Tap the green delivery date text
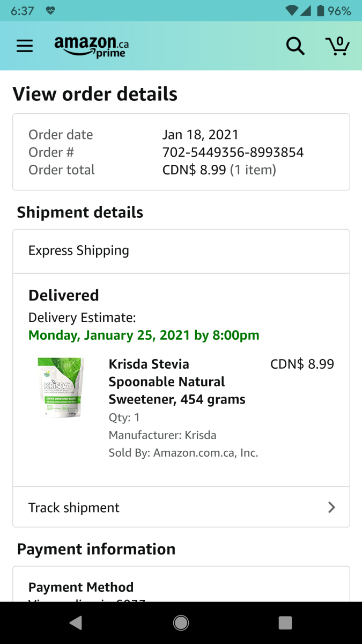The height and width of the screenshot is (644, 362). (x=144, y=335)
